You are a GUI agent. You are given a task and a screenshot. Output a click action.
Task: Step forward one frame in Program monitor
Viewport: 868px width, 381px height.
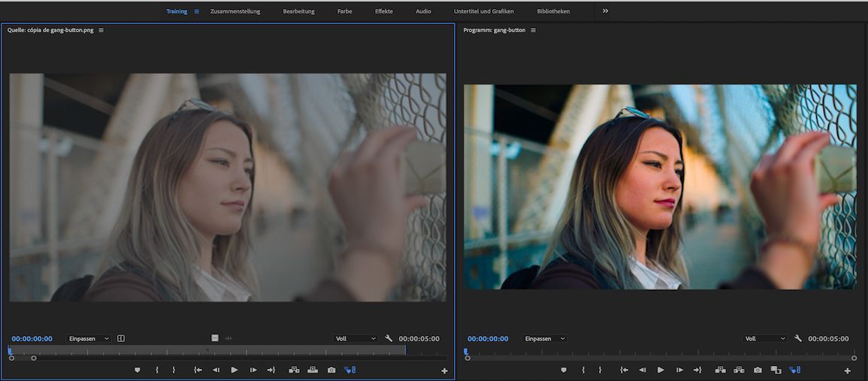pos(679,370)
